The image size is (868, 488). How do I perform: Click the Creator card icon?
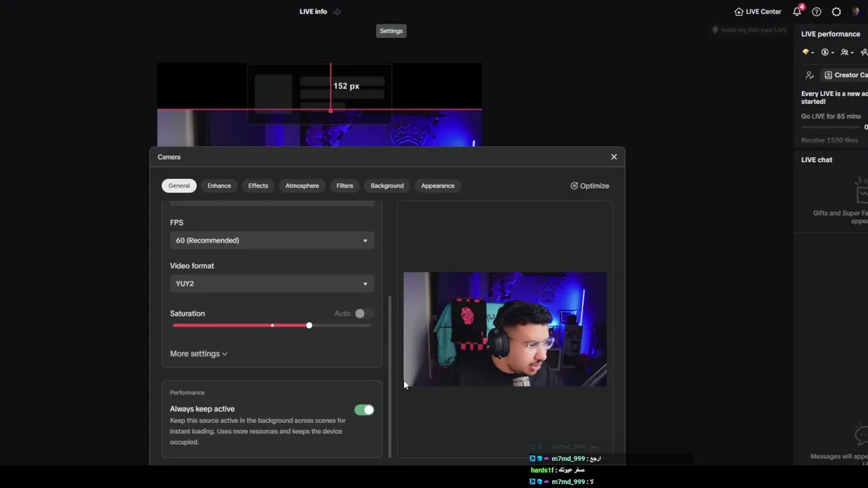coord(828,75)
